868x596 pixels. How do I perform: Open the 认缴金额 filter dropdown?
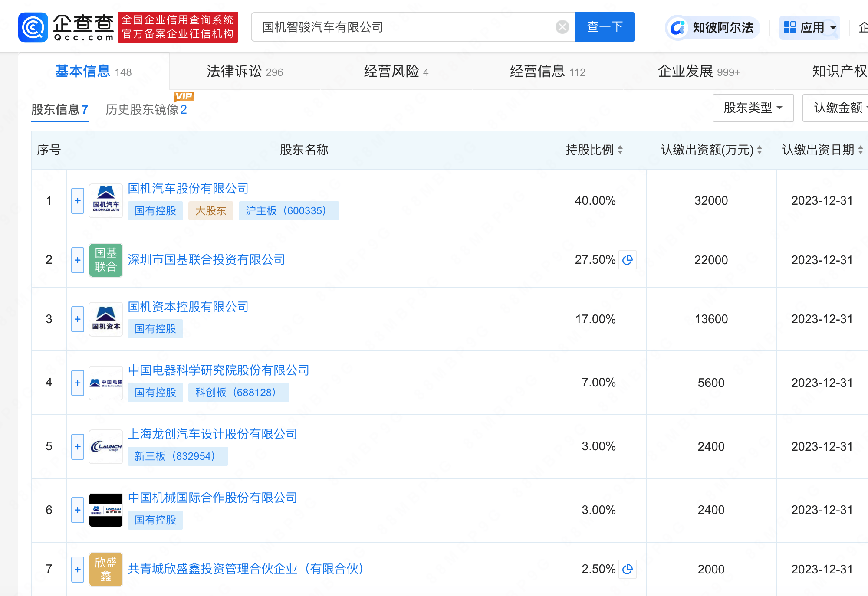coord(836,108)
